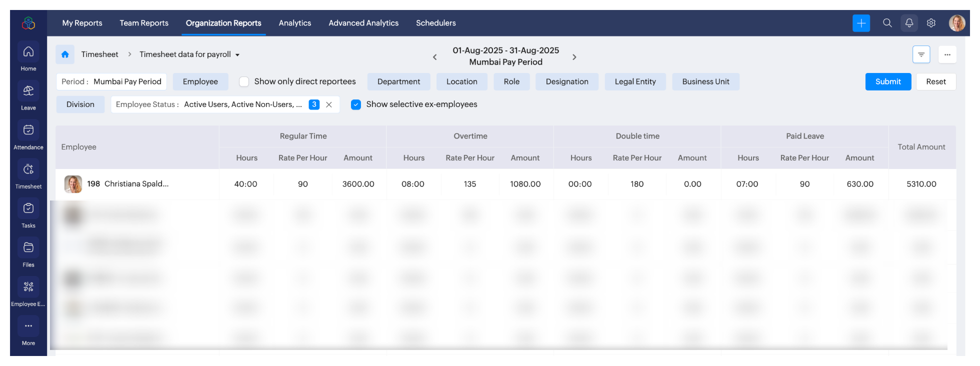Click the Submit button

[888, 82]
